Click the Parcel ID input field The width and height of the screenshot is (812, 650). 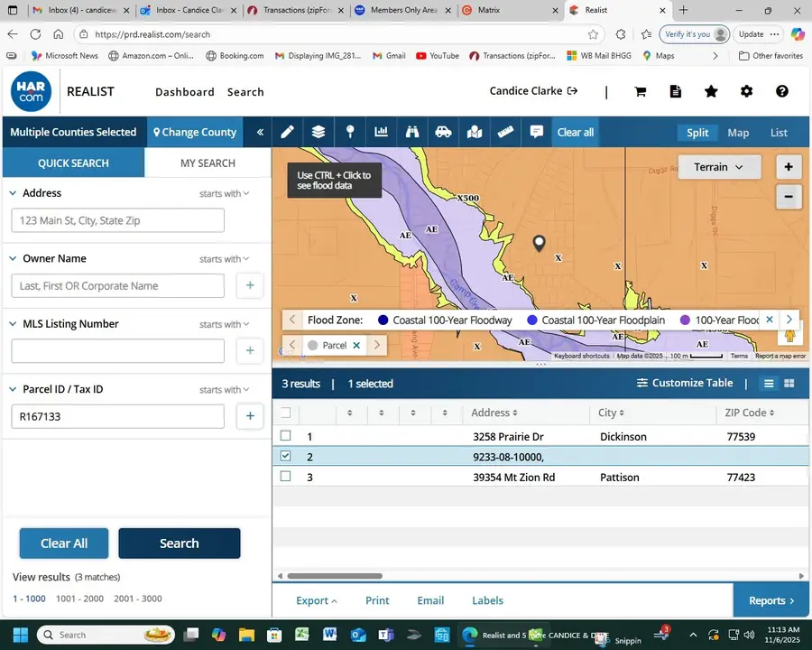pyautogui.click(x=117, y=416)
